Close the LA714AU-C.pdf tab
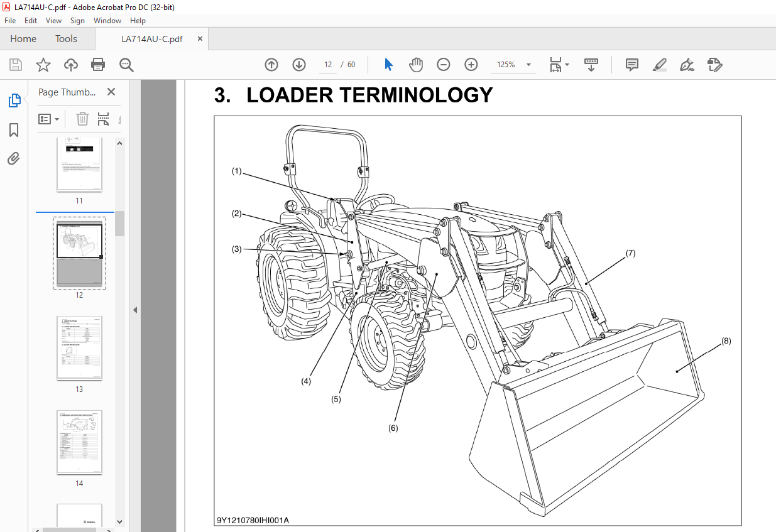Viewport: 776px width, 532px height. 200,39
